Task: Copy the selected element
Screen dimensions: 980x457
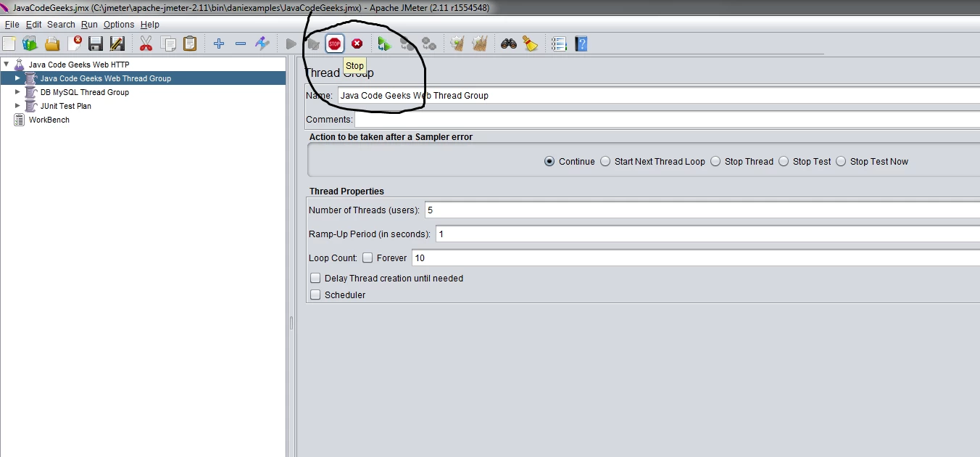Action: click(168, 44)
